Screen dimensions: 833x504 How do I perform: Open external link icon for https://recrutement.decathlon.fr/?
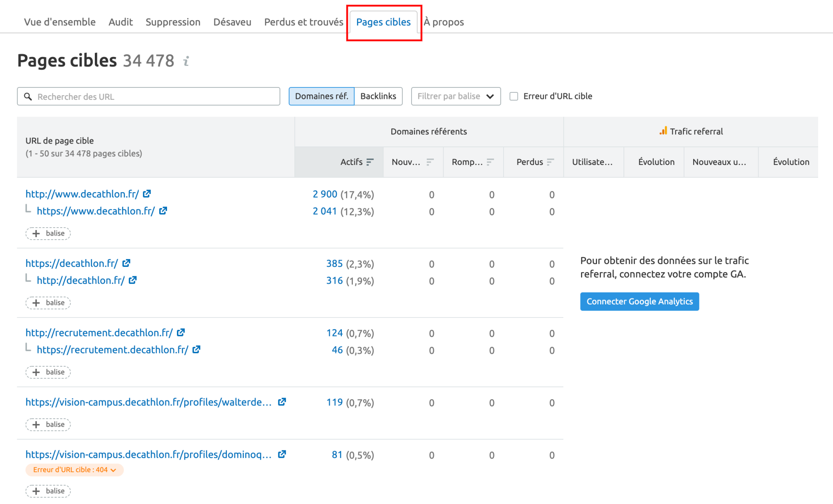click(197, 349)
